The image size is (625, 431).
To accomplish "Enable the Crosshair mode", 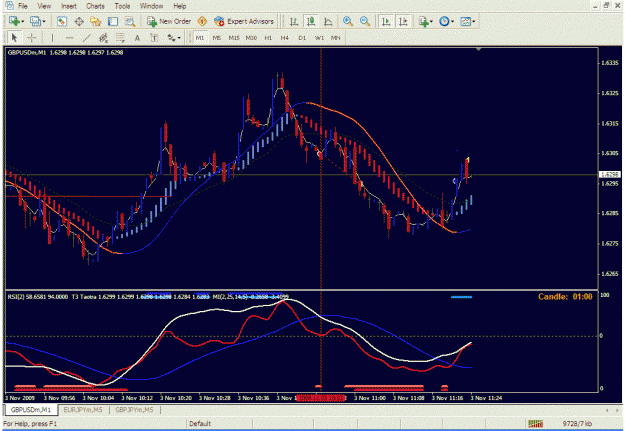I will tap(31, 38).
